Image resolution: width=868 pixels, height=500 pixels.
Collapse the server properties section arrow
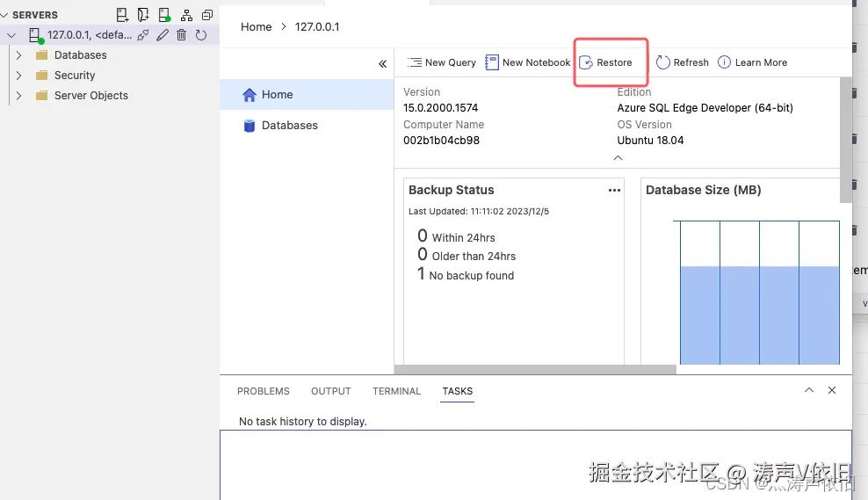(618, 158)
